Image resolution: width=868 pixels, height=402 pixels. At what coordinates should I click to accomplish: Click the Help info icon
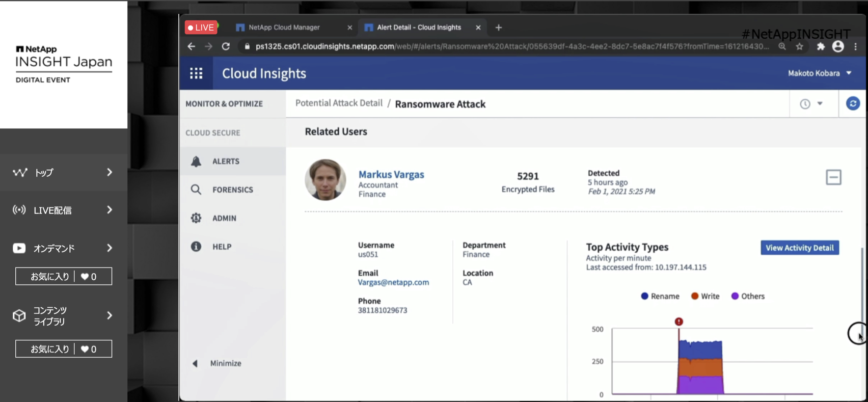[x=196, y=247]
